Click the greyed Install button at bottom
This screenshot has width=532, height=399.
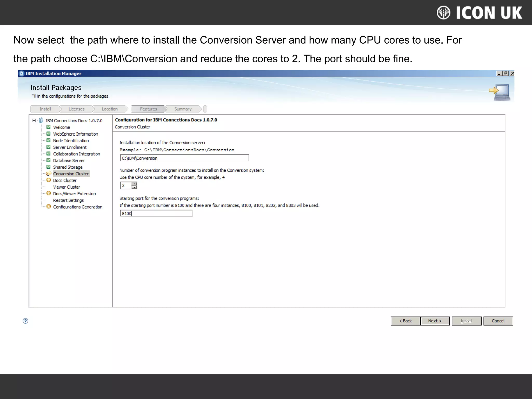coord(467,321)
